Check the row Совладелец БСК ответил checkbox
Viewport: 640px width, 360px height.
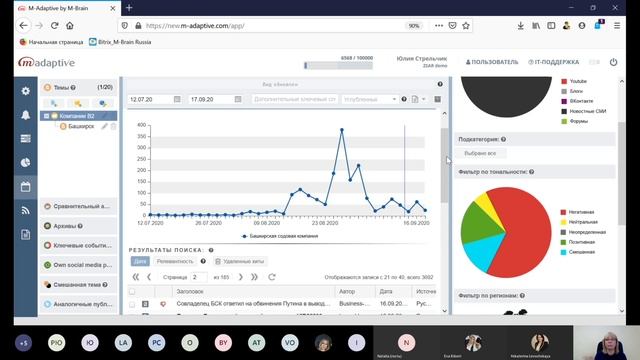pyautogui.click(x=132, y=304)
